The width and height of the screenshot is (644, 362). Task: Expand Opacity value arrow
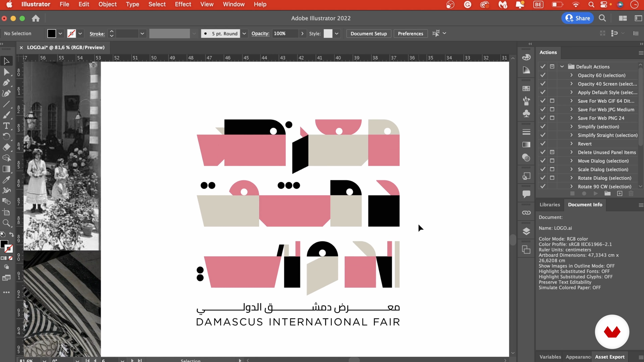302,34
